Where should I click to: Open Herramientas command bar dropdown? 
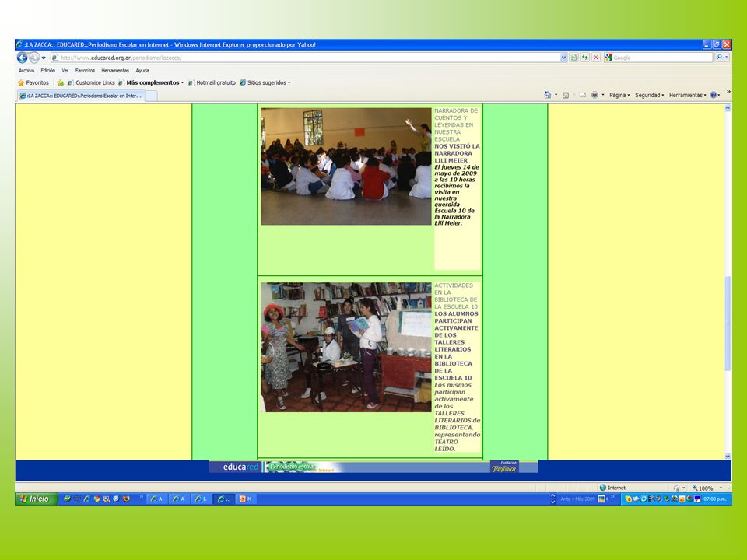coord(687,95)
